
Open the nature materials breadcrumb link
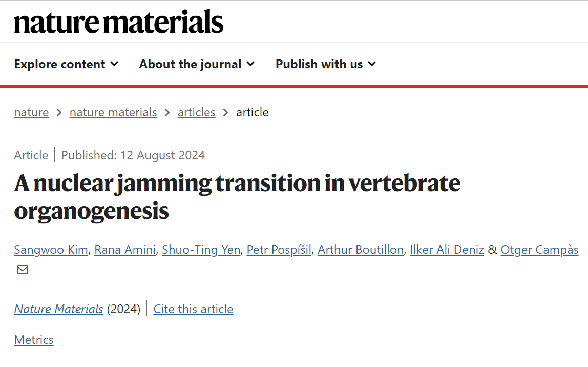coord(113,112)
